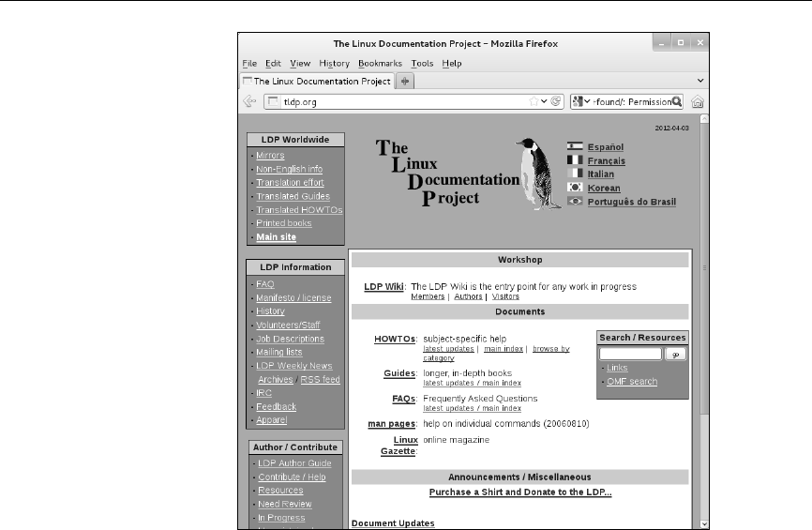Click the back arrow navigation button

coord(249,101)
